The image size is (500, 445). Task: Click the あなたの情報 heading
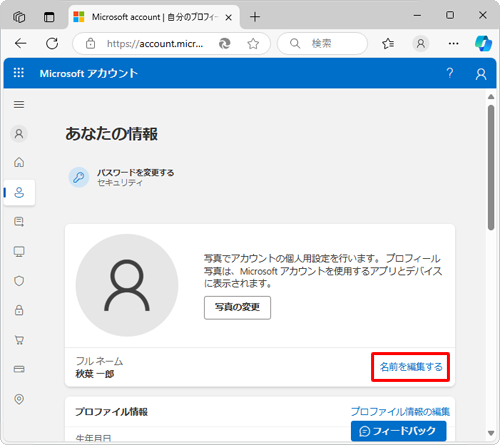click(111, 134)
